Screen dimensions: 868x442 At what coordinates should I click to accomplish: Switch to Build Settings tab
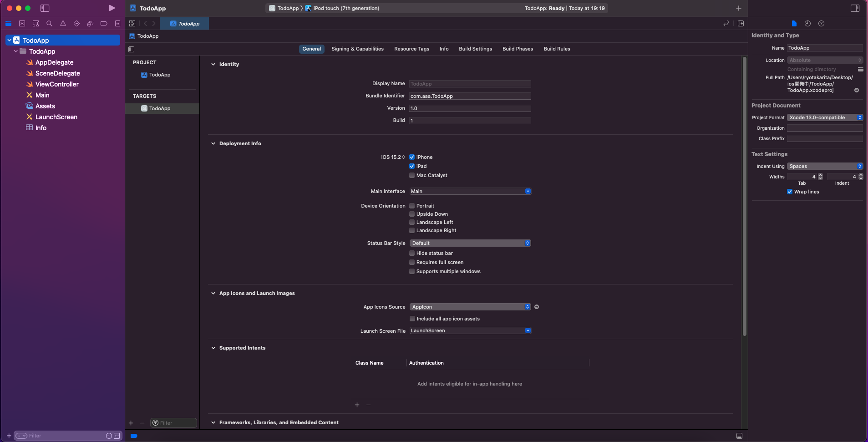(475, 49)
